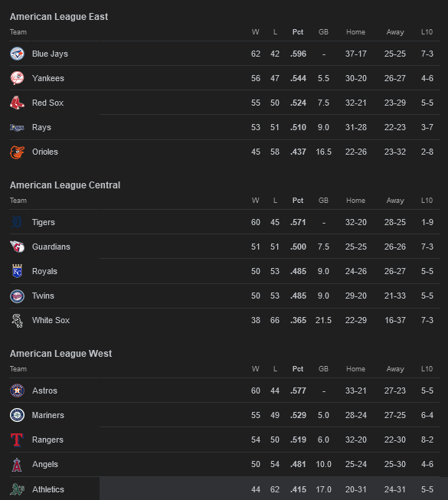448x500 pixels.
Task: Click the Guardians team logo
Action: (x=17, y=247)
